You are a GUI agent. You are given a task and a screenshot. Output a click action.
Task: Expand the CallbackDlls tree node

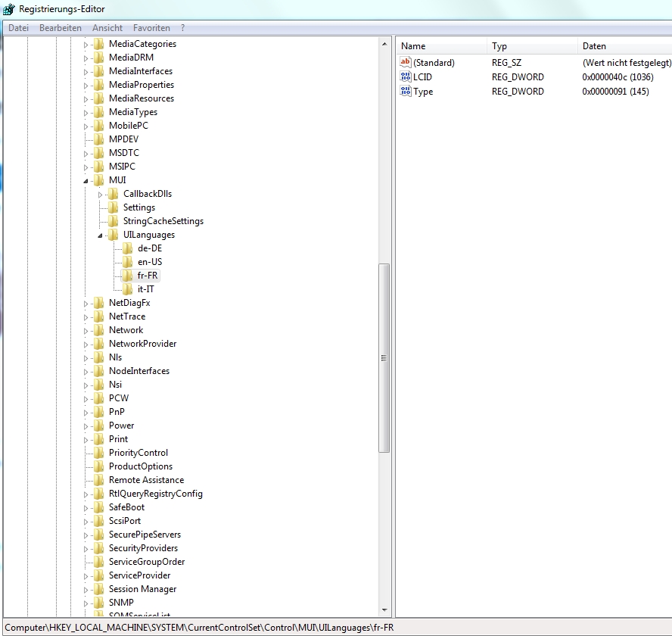[101, 195]
